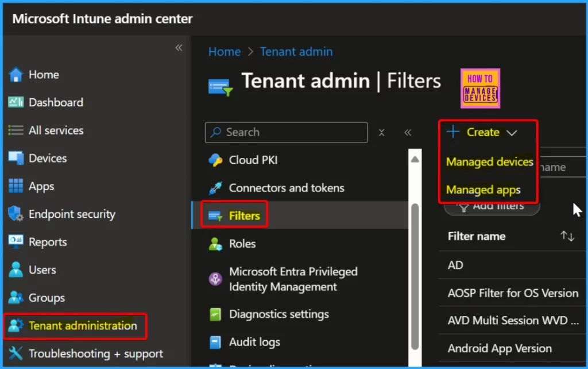Open the Roles menu entry
The image size is (588, 369).
coord(242,244)
